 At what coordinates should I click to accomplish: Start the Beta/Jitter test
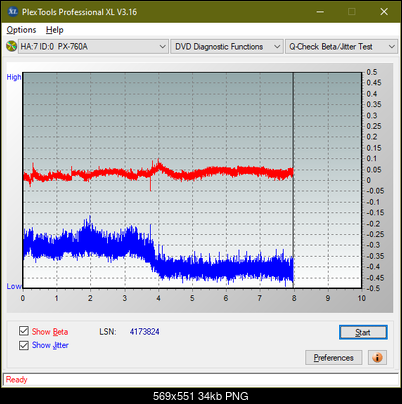tap(363, 332)
